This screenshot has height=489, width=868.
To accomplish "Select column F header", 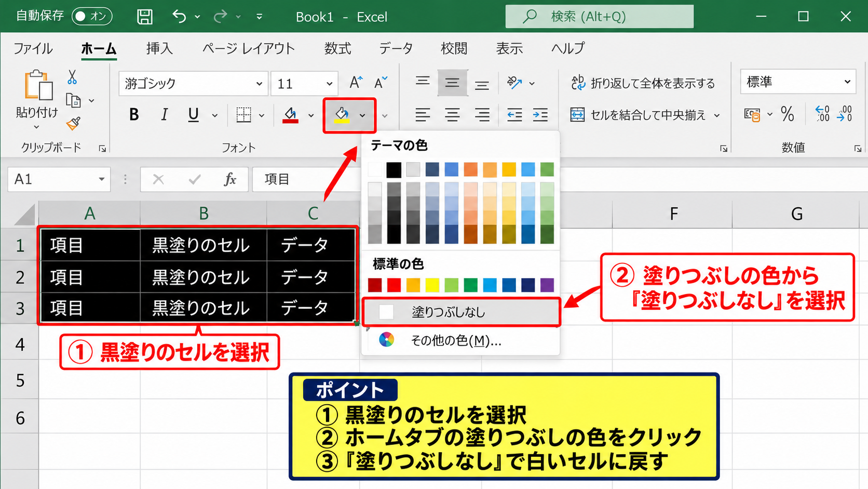I will click(673, 214).
